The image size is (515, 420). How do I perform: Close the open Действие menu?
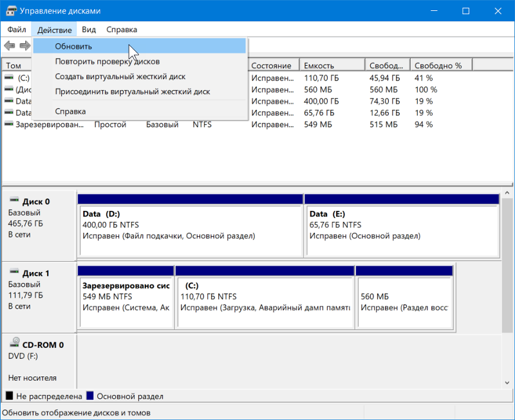tap(54, 30)
